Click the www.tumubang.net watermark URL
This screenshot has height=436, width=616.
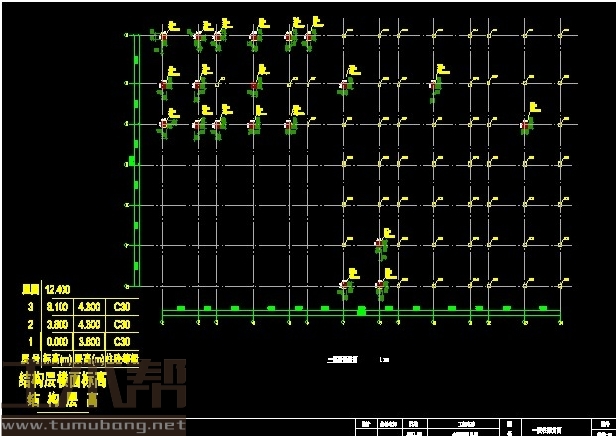[x=94, y=425]
